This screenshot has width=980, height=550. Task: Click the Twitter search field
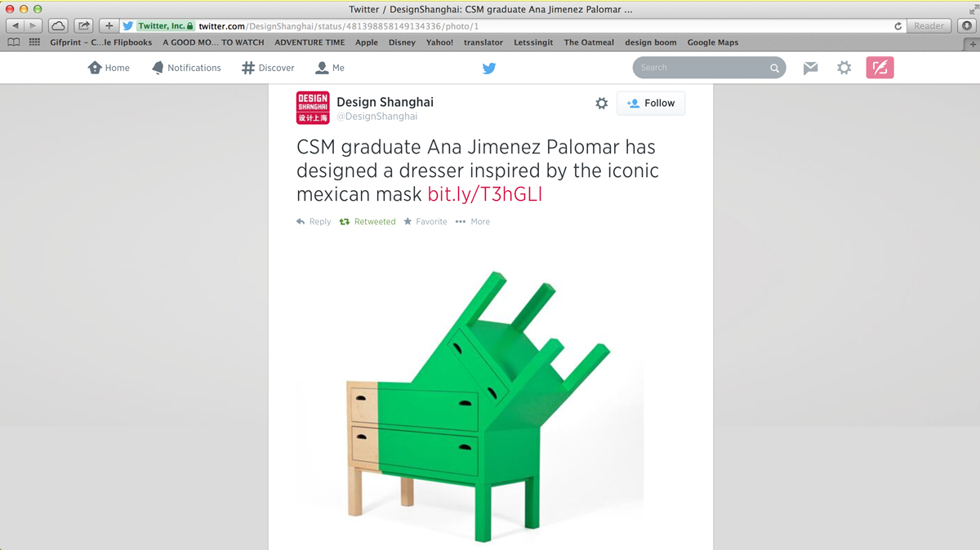pos(702,68)
